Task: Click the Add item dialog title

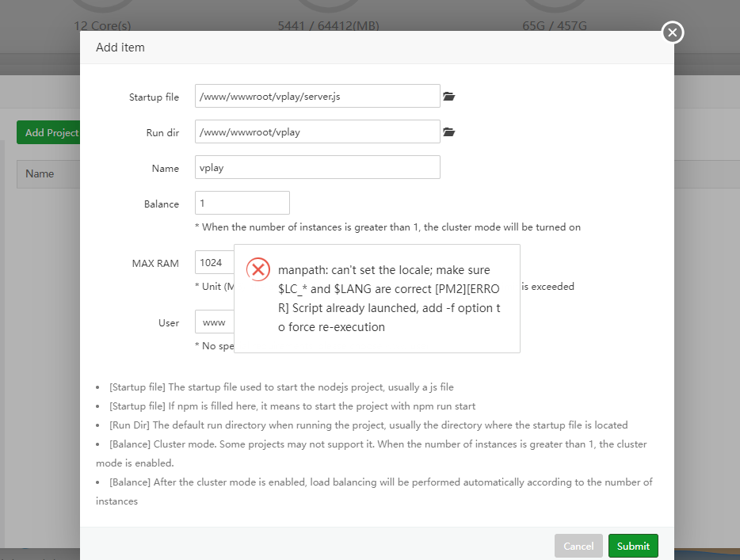Action: coord(120,48)
